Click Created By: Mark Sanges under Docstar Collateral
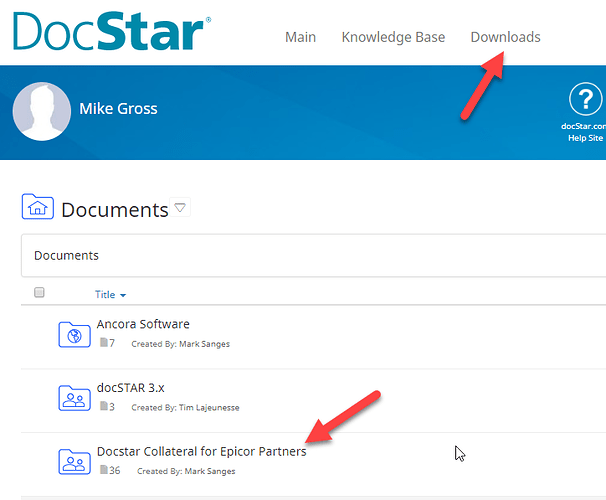 186,471
